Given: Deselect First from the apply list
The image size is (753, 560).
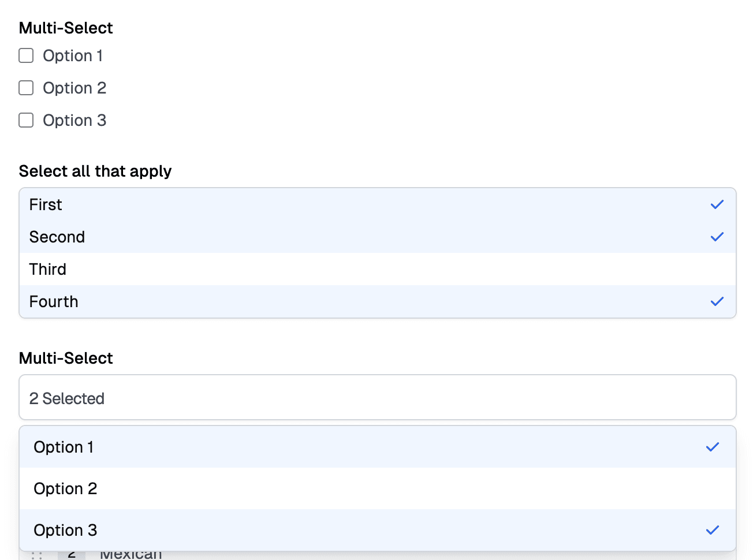Looking at the screenshot, I should pos(378,204).
